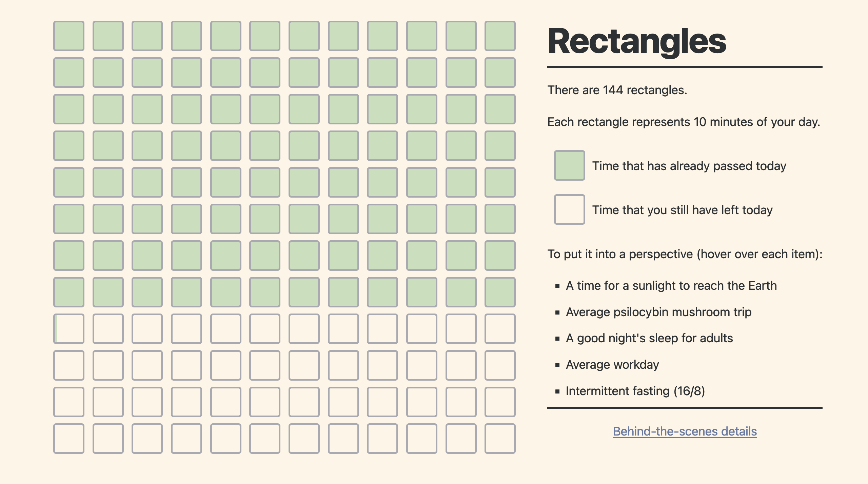Select the first empty rectangle after the green ones
Screen dimensions: 868x484
[69, 328]
